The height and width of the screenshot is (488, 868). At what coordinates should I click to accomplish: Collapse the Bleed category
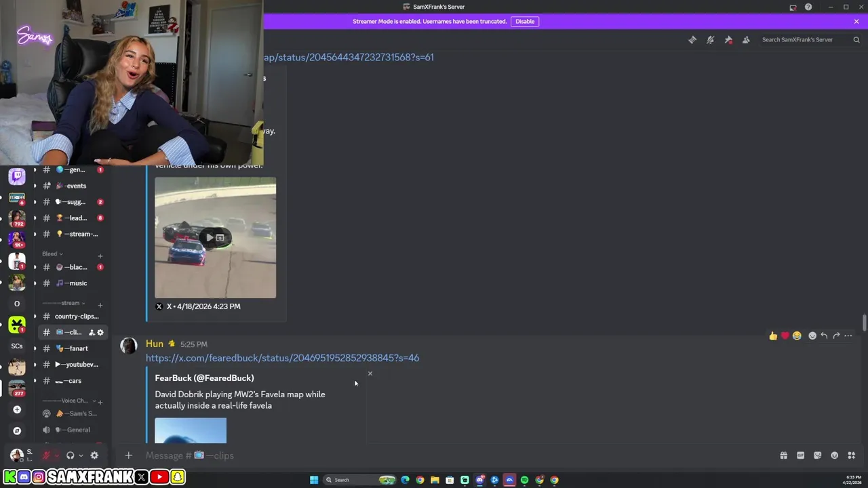tap(52, 254)
